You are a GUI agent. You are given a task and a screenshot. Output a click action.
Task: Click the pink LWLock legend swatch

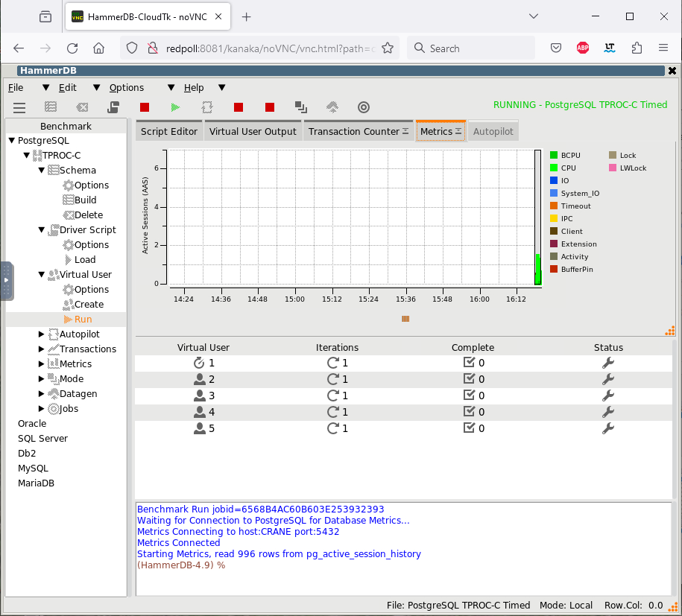(x=613, y=168)
